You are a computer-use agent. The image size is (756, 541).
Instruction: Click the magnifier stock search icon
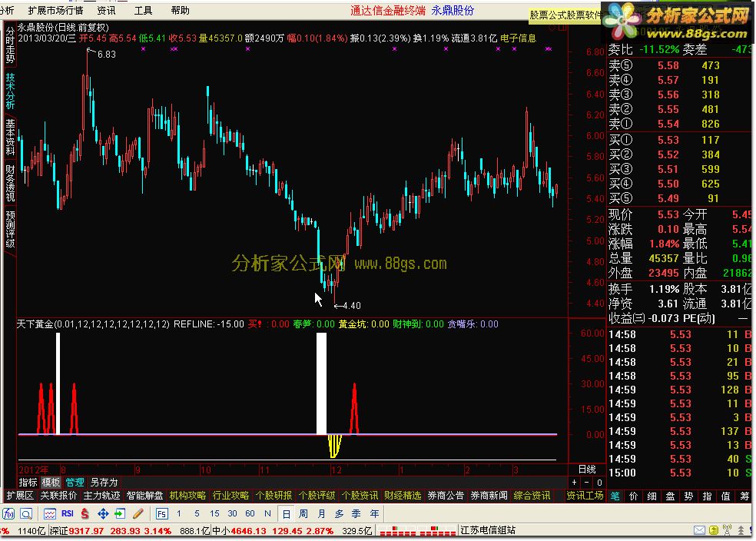coord(26,513)
